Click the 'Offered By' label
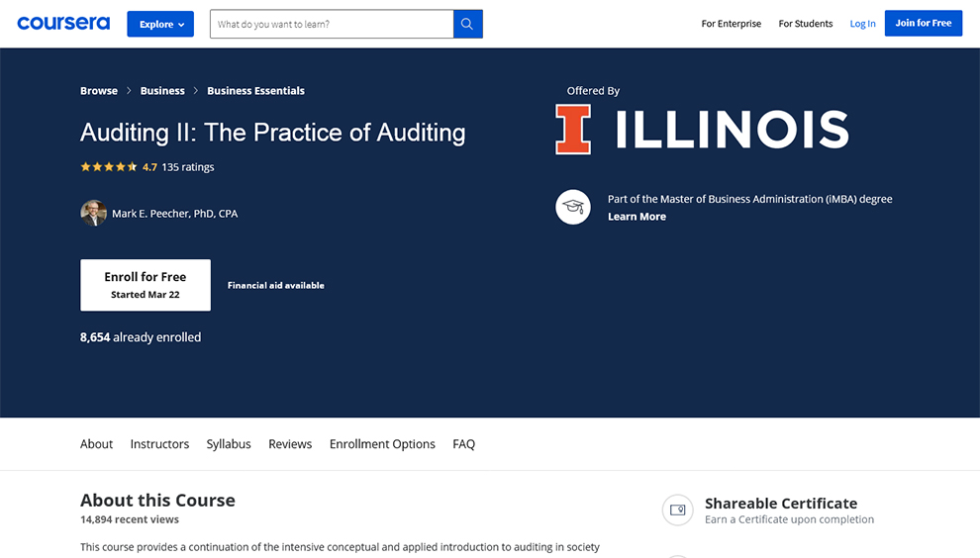The image size is (980, 558). (593, 91)
